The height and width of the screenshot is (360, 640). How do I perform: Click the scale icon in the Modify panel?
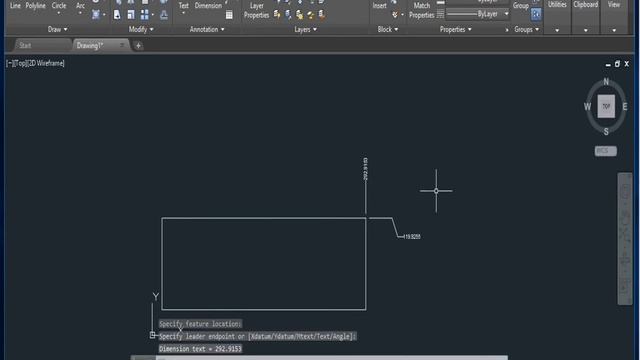click(x=131, y=15)
